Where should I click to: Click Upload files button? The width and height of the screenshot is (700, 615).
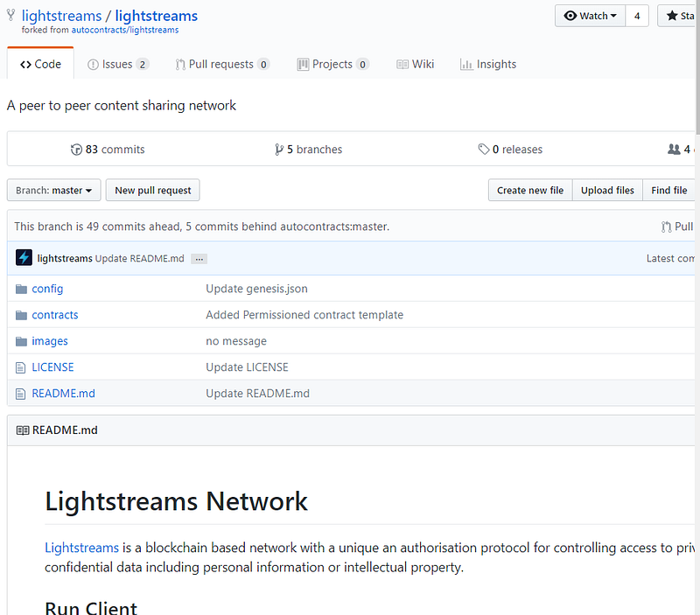click(x=607, y=190)
